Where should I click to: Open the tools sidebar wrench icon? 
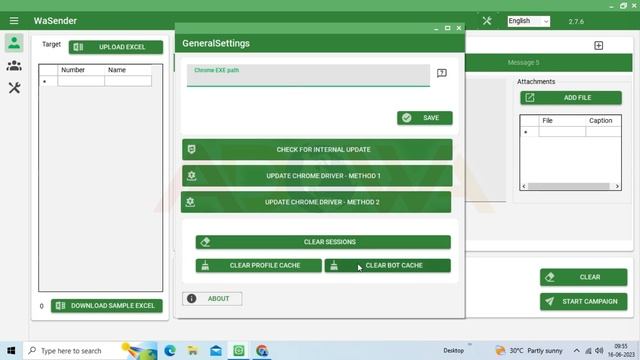(14, 87)
